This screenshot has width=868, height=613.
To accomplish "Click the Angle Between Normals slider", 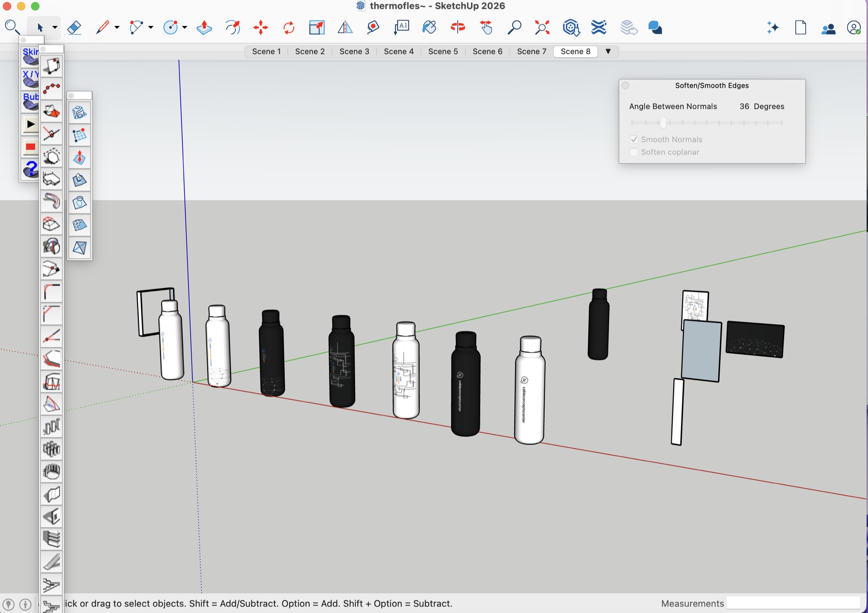I will pyautogui.click(x=706, y=123).
